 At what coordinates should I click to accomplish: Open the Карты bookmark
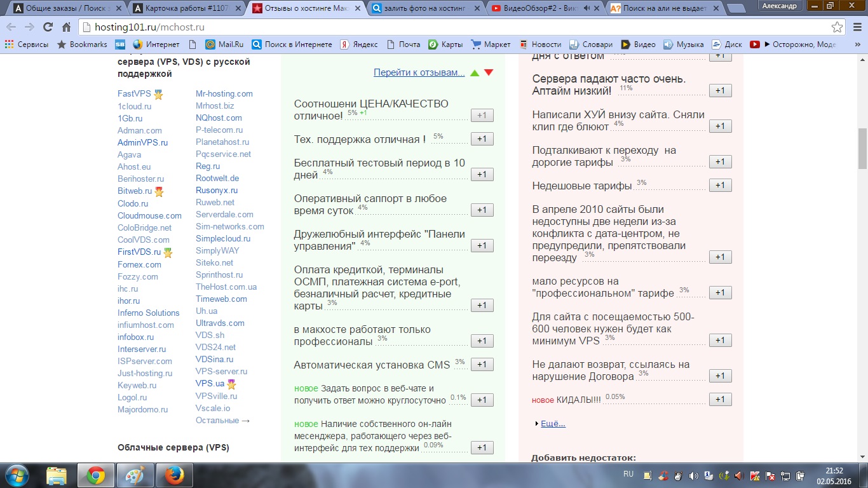tap(445, 44)
